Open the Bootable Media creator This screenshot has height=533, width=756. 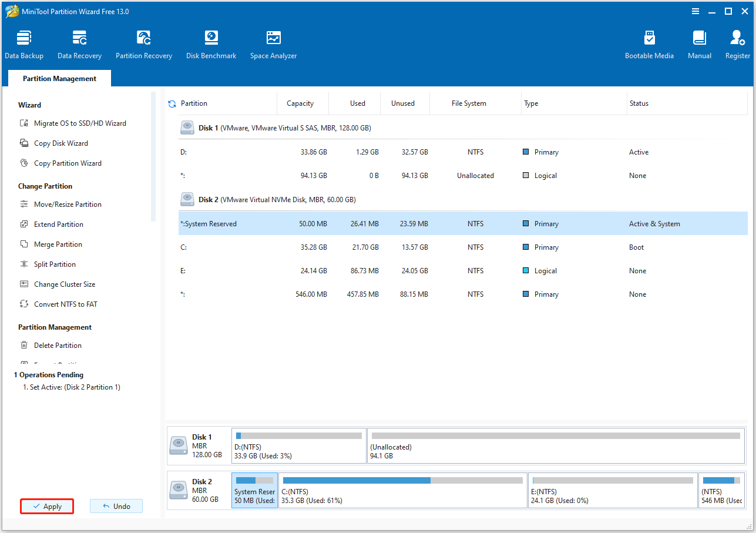649,43
